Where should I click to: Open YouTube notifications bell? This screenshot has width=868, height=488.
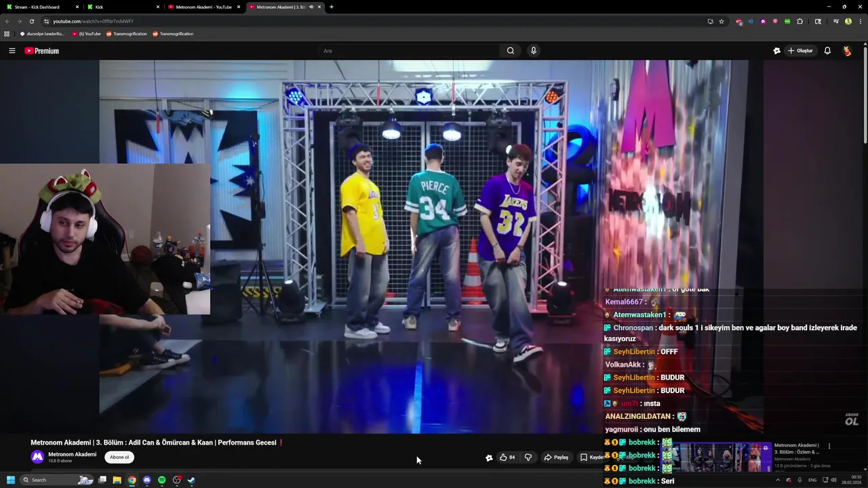[827, 51]
